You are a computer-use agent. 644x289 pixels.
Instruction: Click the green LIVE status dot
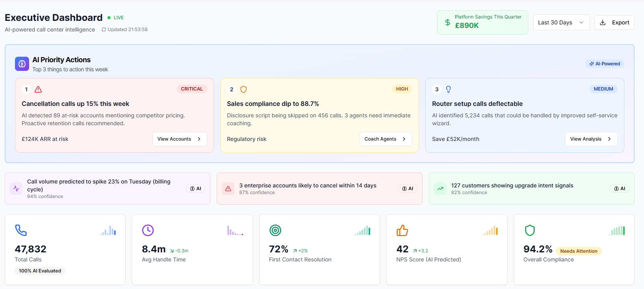point(109,18)
